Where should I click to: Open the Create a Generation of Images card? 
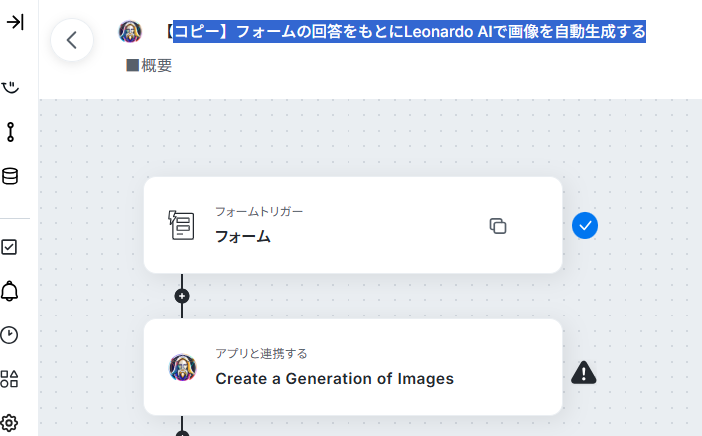pos(353,367)
